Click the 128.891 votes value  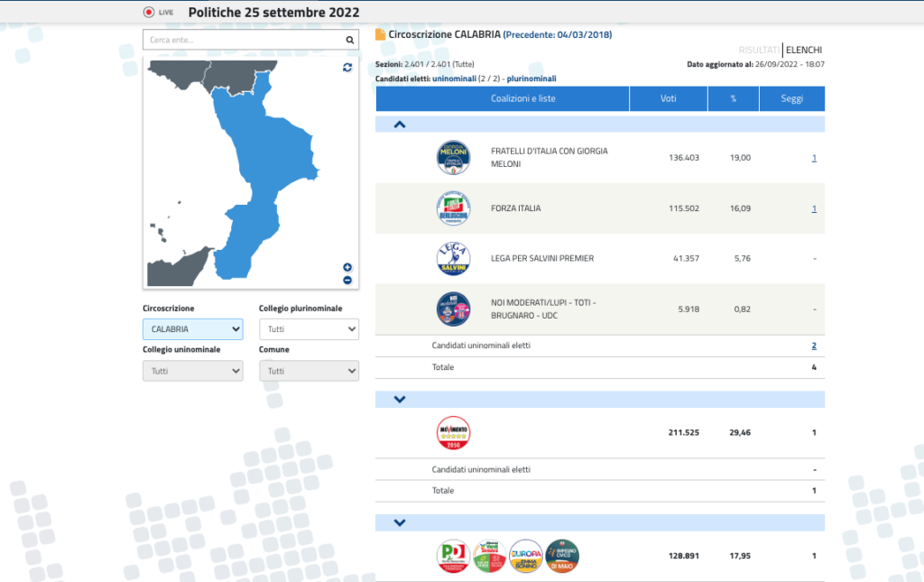click(684, 556)
